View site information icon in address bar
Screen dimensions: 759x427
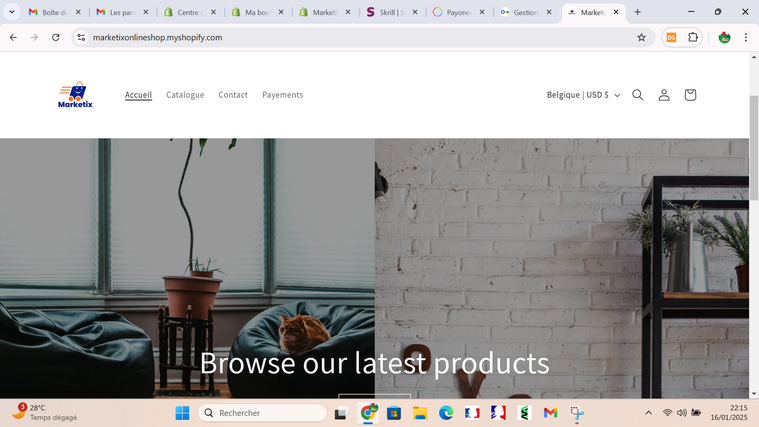pyautogui.click(x=81, y=37)
